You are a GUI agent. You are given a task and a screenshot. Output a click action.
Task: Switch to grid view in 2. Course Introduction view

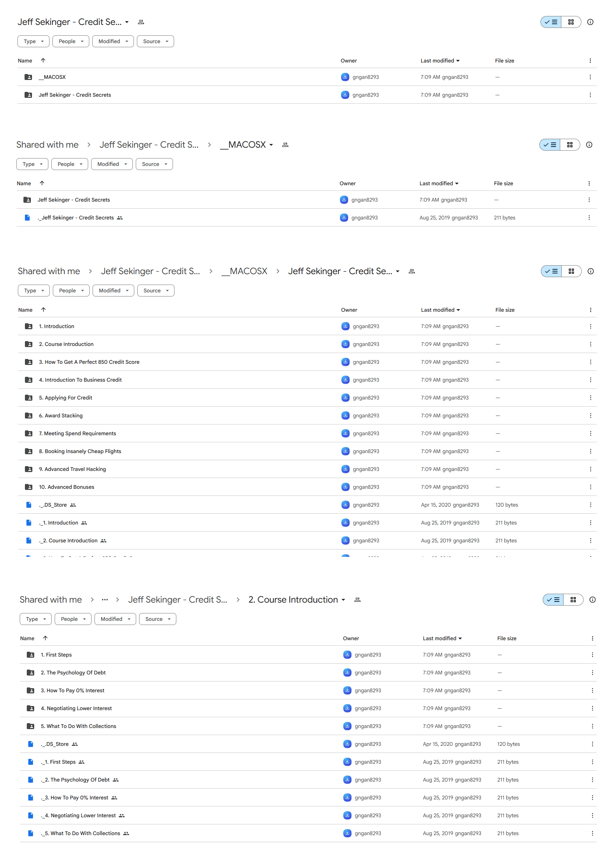tap(573, 600)
